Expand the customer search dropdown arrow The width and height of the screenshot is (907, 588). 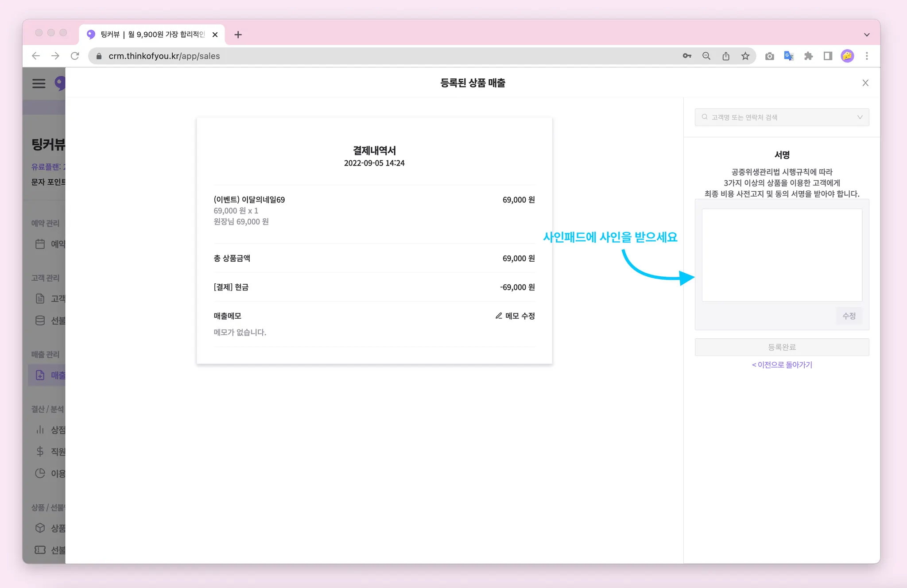click(860, 117)
